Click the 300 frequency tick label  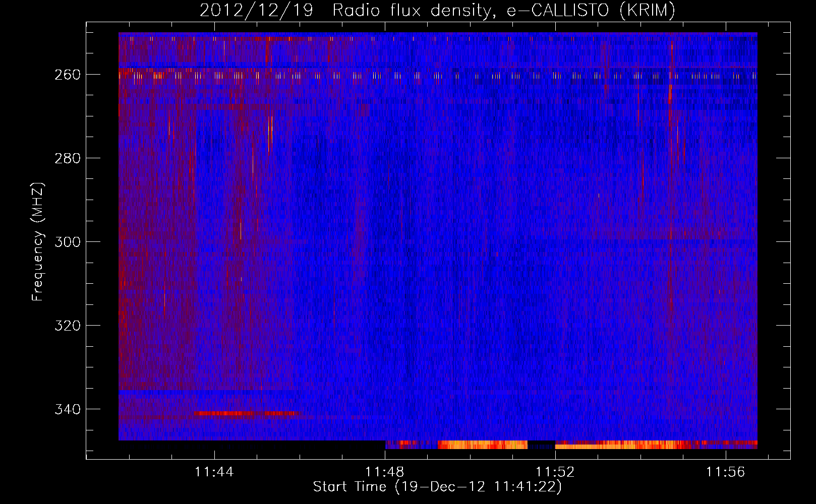pyautogui.click(x=67, y=242)
